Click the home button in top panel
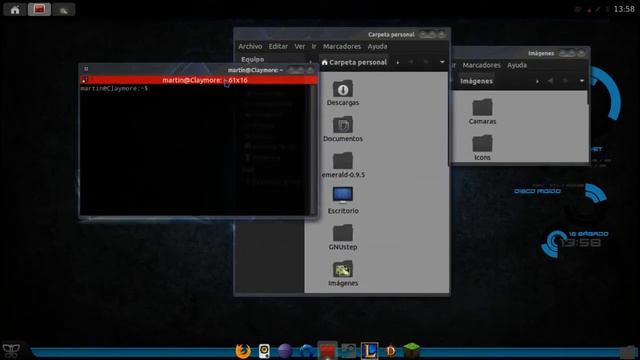This screenshot has width=640, height=360. click(15, 9)
